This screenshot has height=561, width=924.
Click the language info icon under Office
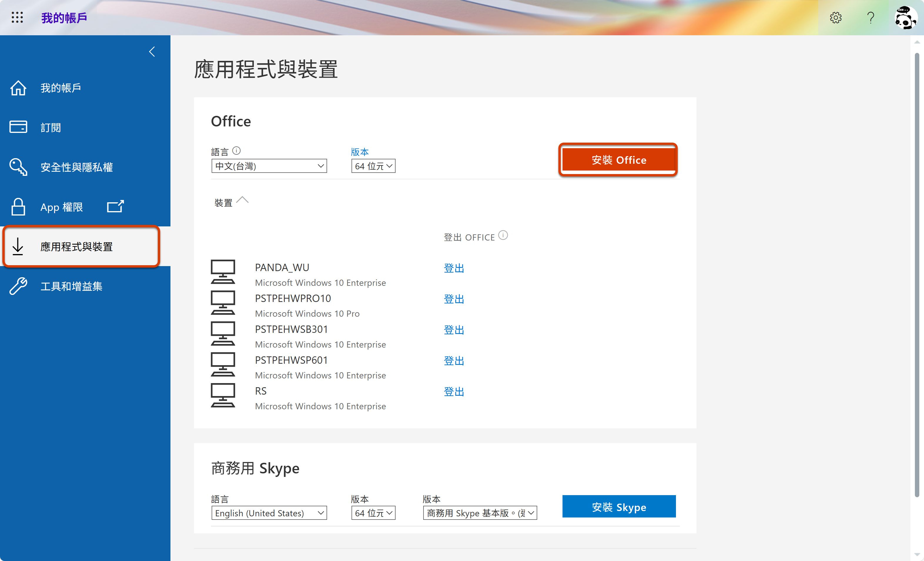(x=236, y=151)
